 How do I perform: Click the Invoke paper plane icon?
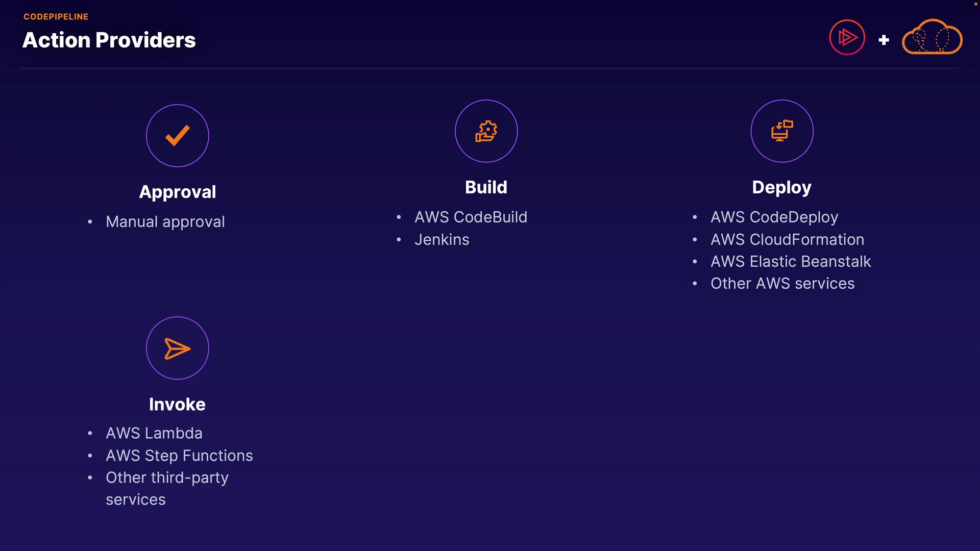(x=178, y=348)
